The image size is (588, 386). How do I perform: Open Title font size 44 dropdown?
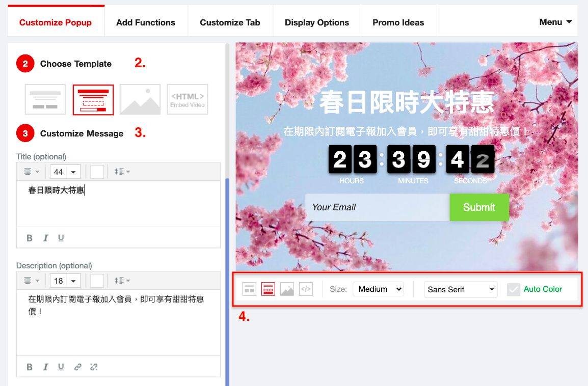pyautogui.click(x=65, y=172)
